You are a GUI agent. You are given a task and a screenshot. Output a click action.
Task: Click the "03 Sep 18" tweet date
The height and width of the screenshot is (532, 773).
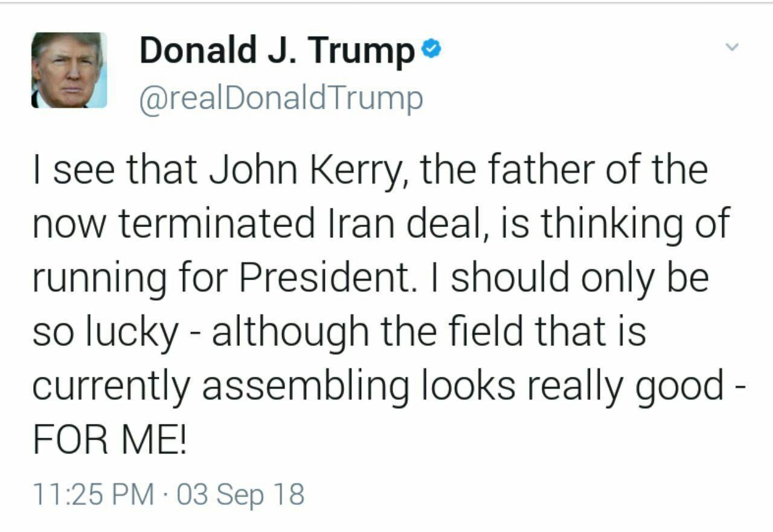(241, 495)
